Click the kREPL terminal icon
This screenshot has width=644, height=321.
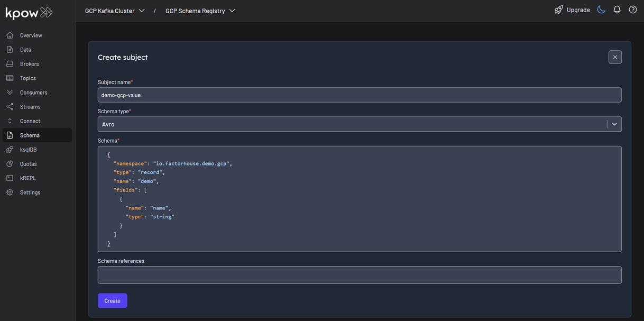tap(10, 178)
